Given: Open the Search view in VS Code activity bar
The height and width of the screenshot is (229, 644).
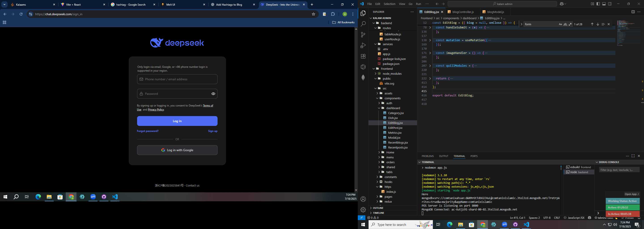Looking at the screenshot, I should click(x=363, y=24).
